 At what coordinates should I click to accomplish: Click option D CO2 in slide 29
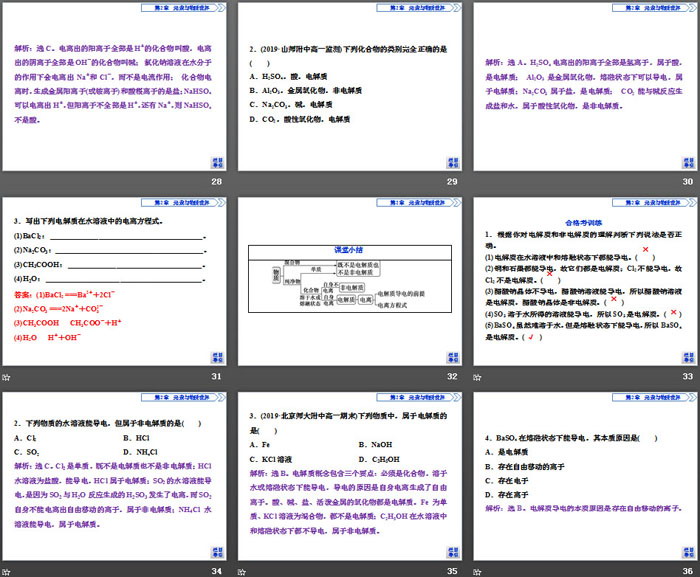pos(300,119)
